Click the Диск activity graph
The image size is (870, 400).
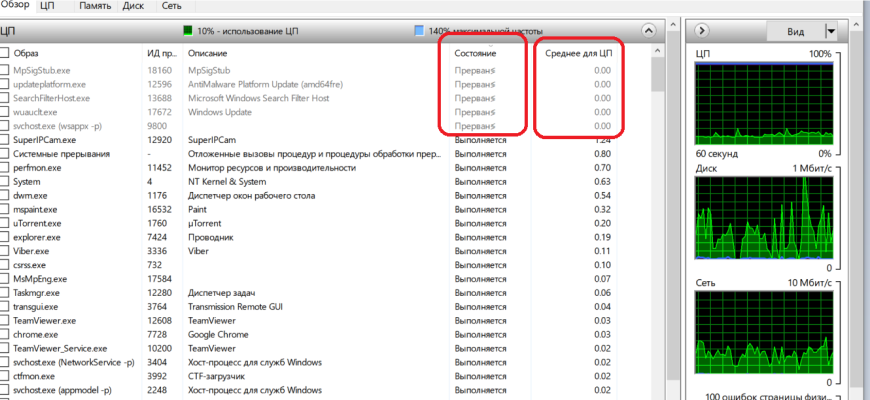[x=763, y=219]
